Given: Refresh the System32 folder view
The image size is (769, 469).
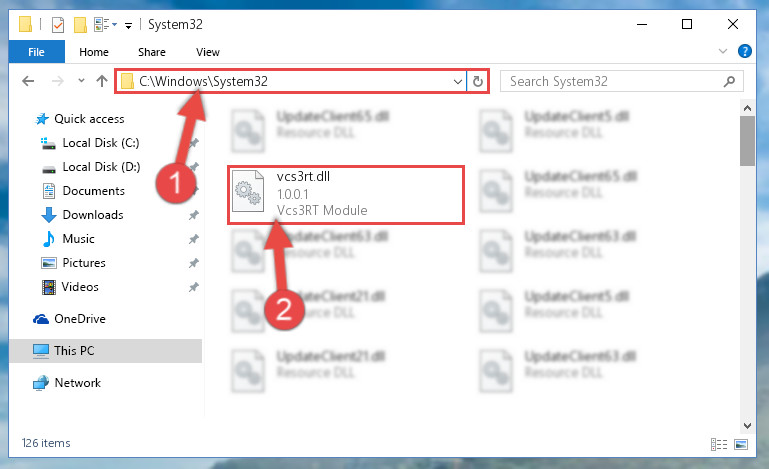Looking at the screenshot, I should [478, 81].
